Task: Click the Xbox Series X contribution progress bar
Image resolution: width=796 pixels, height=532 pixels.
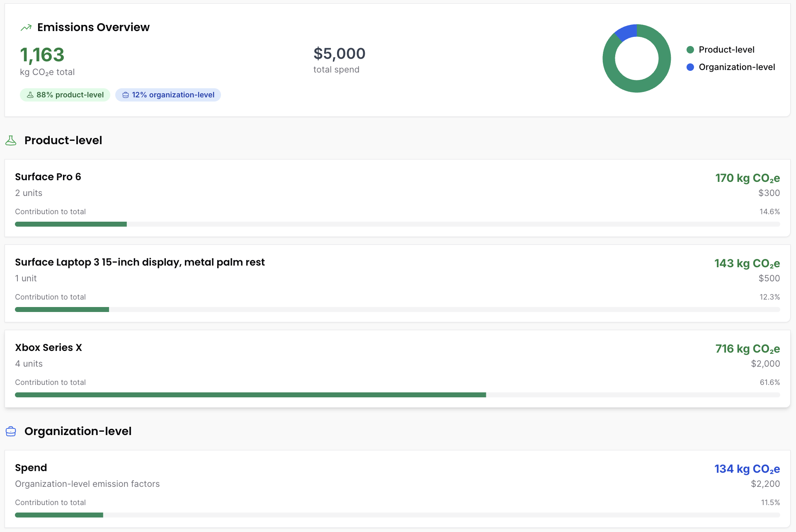Action: click(398, 395)
